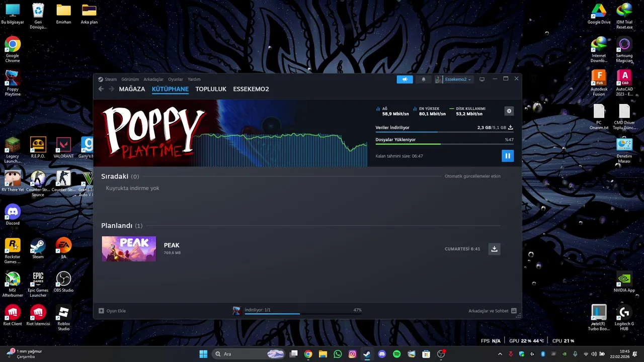Open VALORANT desktop shortcut
644x362 pixels.
point(63,148)
